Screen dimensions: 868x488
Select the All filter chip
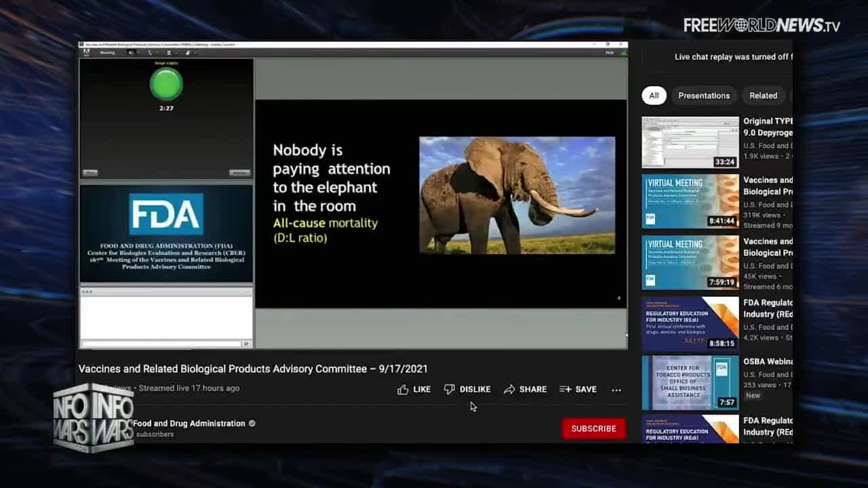(654, 96)
